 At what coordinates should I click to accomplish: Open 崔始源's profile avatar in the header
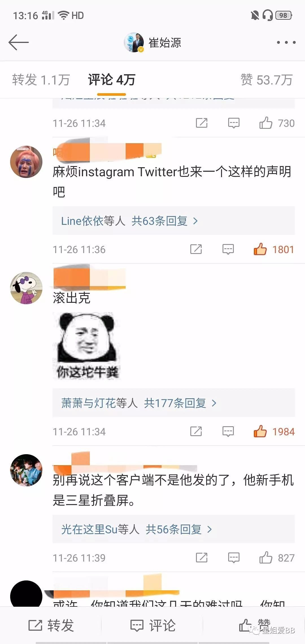134,42
